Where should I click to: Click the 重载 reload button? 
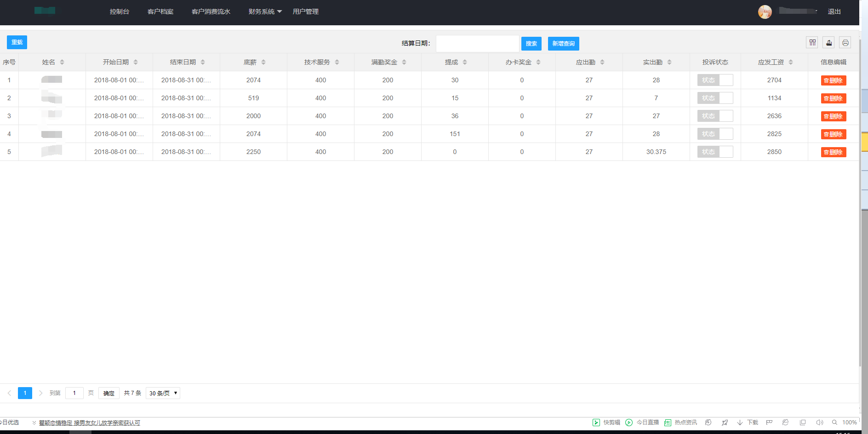(x=17, y=42)
